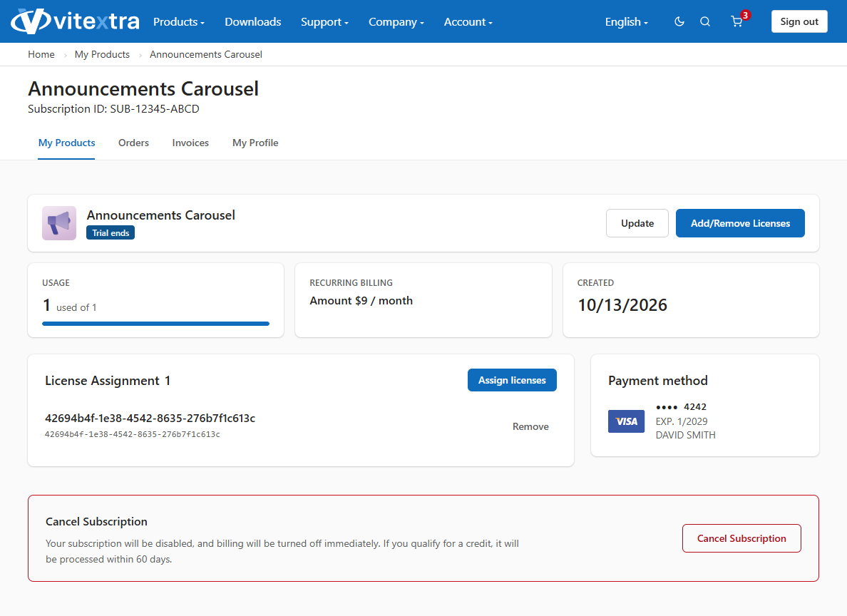Click the card number ending 4242
847x616 pixels.
(x=681, y=407)
